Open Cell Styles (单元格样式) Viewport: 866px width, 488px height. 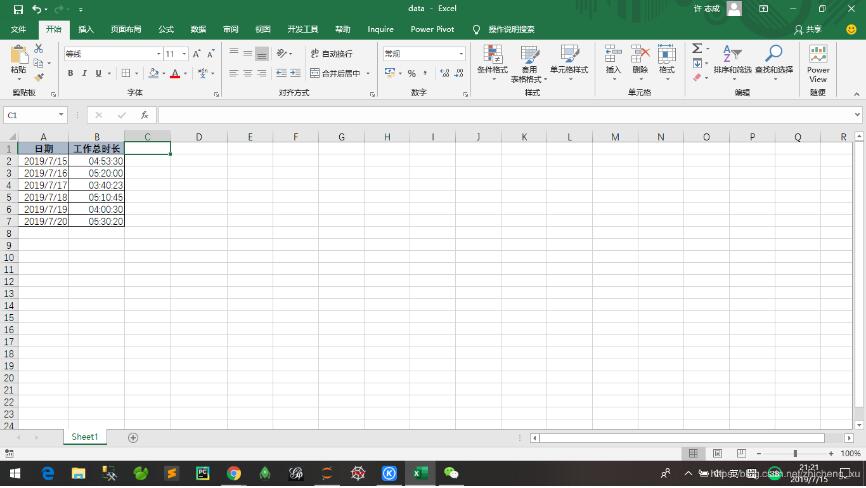click(x=569, y=62)
